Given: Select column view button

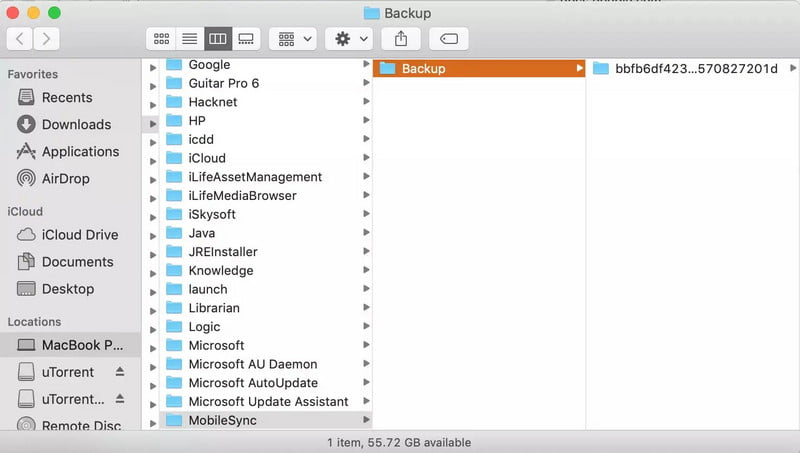Looking at the screenshot, I should 217,38.
